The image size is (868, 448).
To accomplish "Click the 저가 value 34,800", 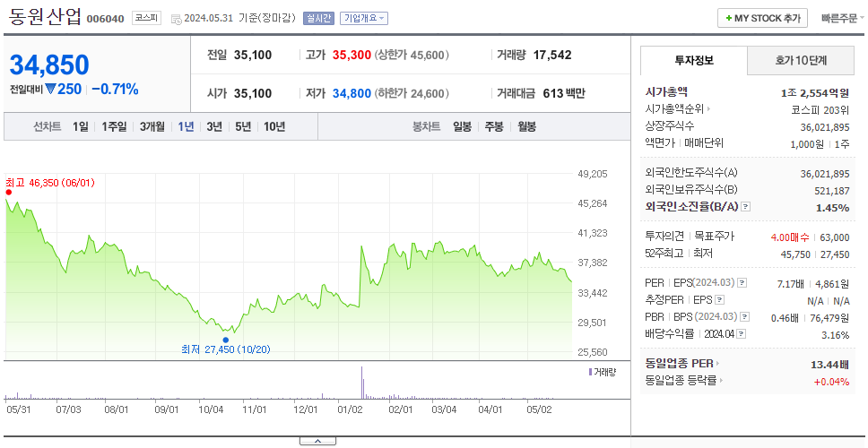I will click(x=352, y=93).
